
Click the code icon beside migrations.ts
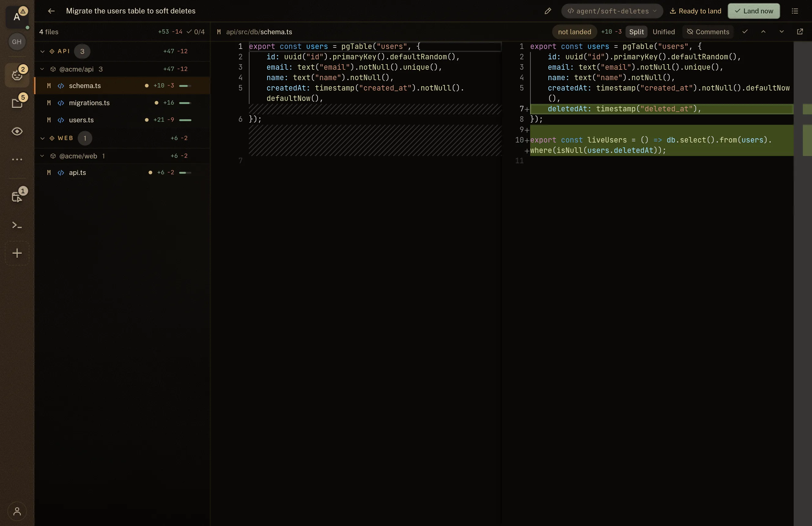click(x=61, y=103)
